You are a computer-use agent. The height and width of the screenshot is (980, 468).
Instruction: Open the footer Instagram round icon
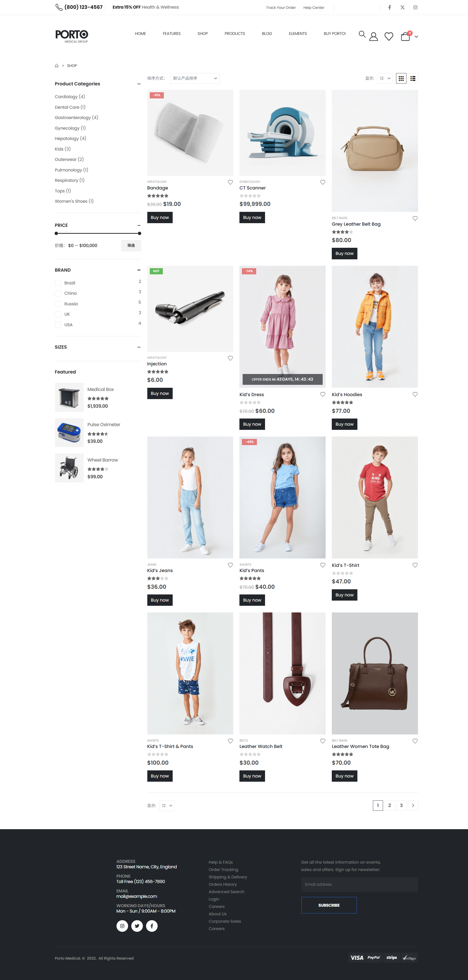click(x=122, y=926)
